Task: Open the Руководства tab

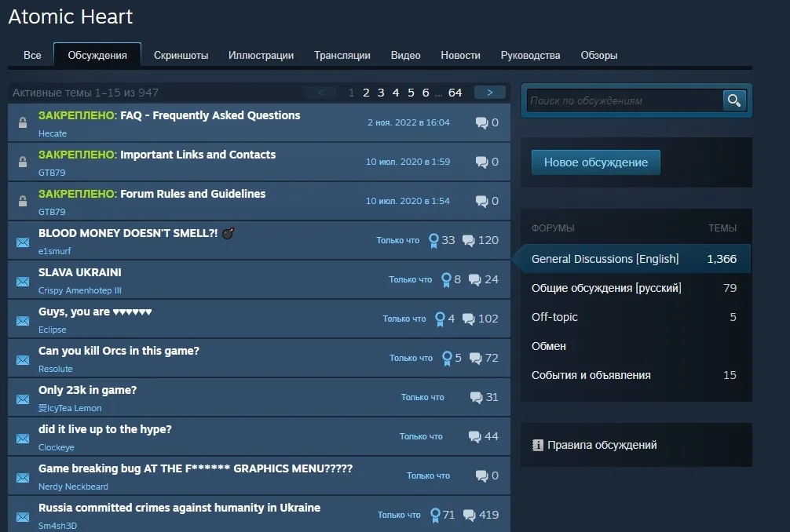Action: pos(531,56)
